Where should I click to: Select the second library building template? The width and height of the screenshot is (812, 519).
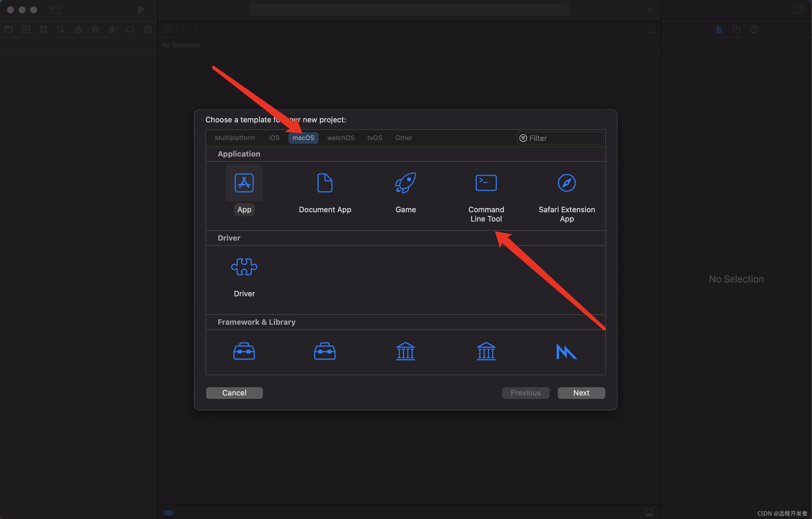coord(486,351)
